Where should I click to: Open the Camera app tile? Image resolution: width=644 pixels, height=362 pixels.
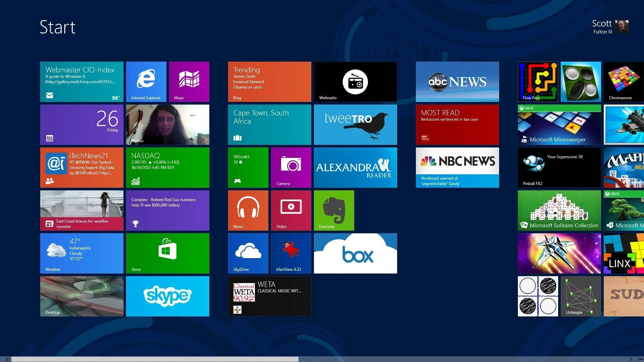coord(291,167)
